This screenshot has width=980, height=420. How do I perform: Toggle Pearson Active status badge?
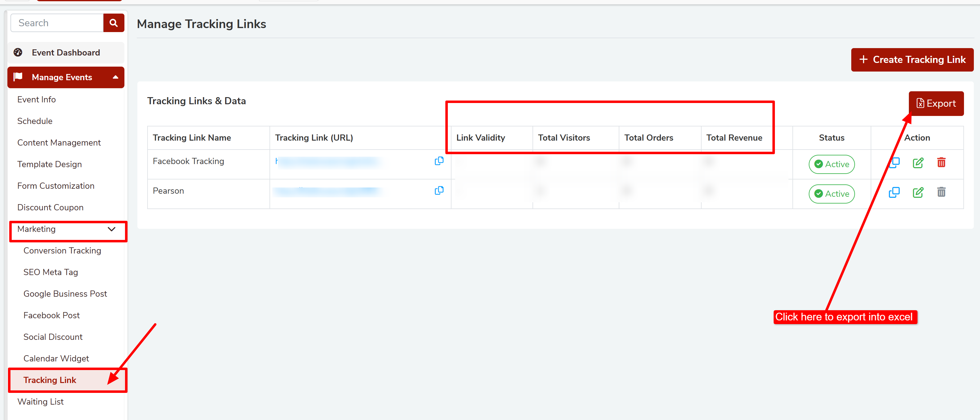tap(831, 194)
